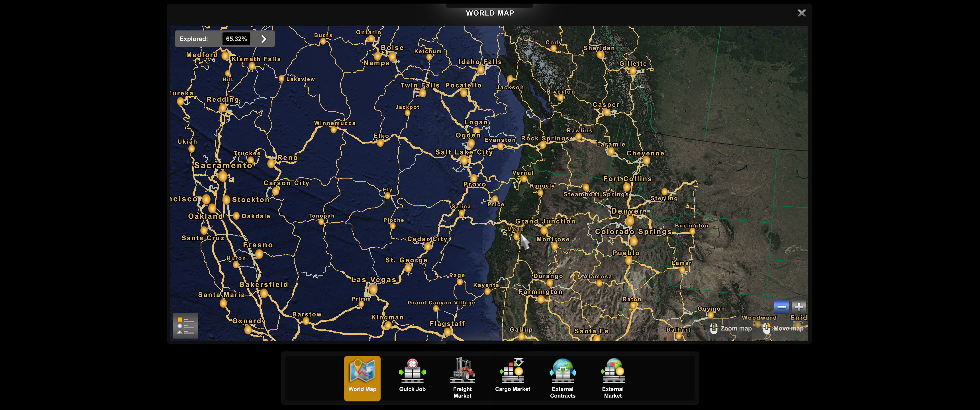Click the explored percentage value field

tap(236, 39)
